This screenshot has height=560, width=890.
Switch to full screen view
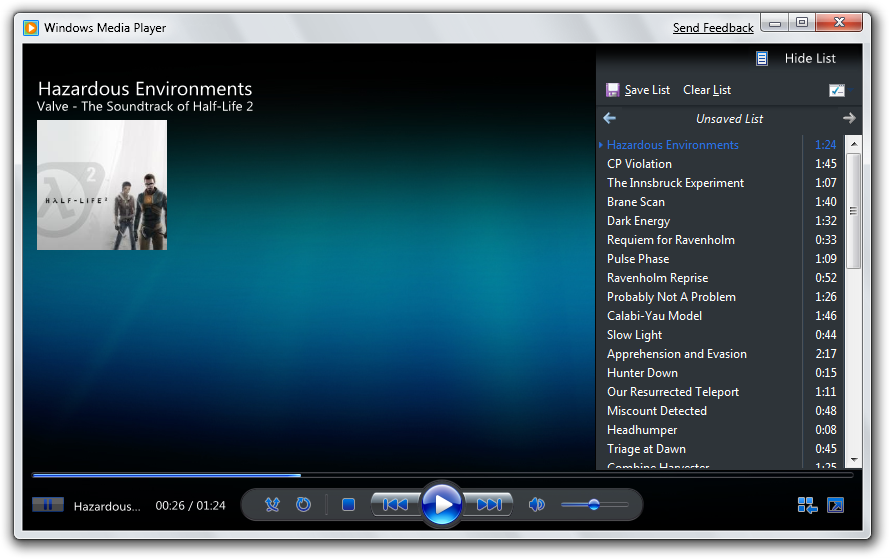tap(835, 505)
